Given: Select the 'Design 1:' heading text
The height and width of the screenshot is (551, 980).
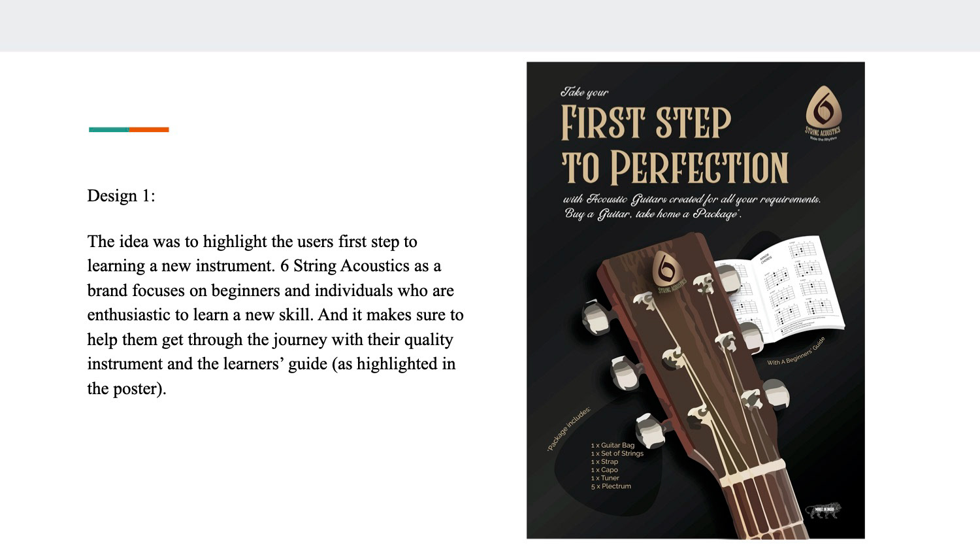Looking at the screenshot, I should click(x=122, y=195).
